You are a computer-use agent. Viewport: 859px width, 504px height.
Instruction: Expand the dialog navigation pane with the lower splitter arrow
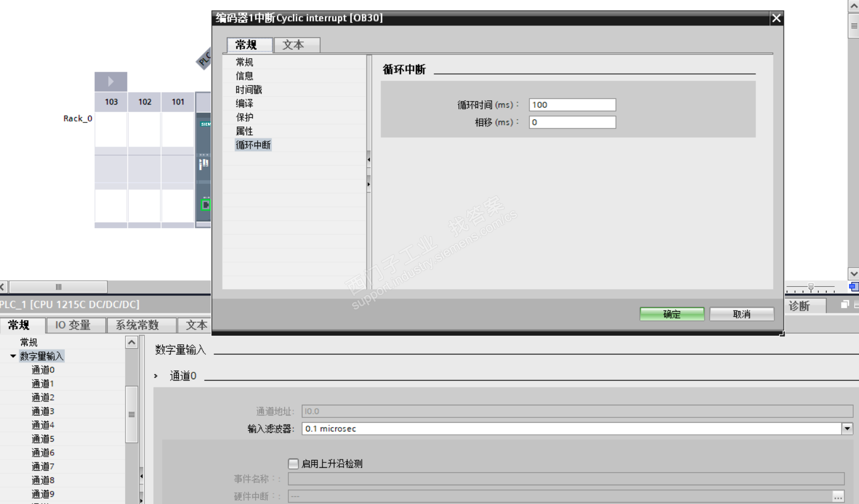point(369,184)
